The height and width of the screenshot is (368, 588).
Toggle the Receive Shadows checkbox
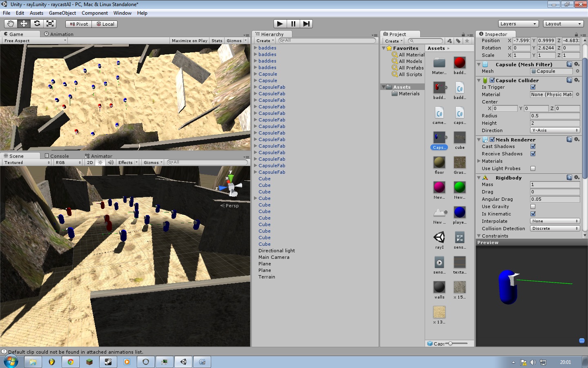(533, 154)
